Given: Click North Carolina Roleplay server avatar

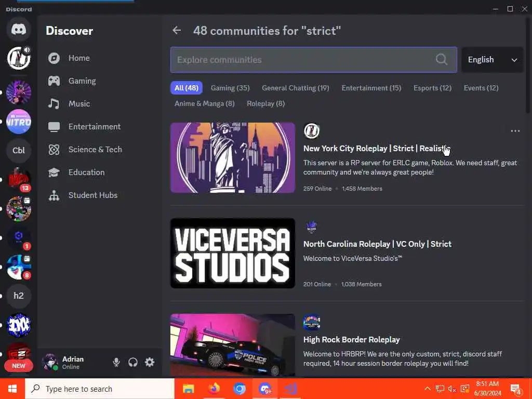Looking at the screenshot, I should point(312,227).
